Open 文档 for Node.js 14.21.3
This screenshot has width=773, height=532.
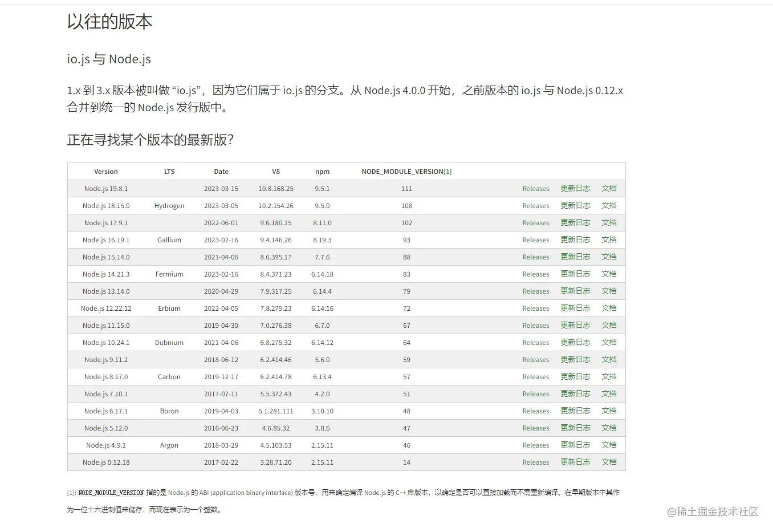[x=609, y=274]
